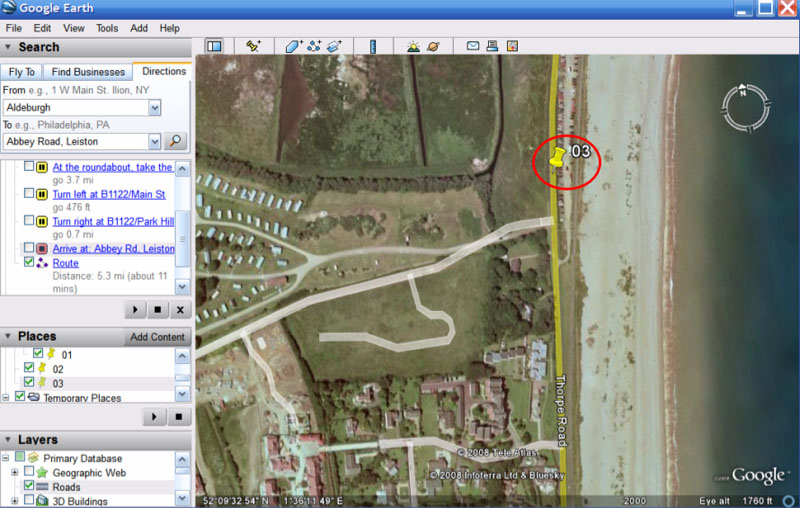The height and width of the screenshot is (508, 800).
Task: Uncheck the Roads layer checkbox
Action: tap(29, 485)
